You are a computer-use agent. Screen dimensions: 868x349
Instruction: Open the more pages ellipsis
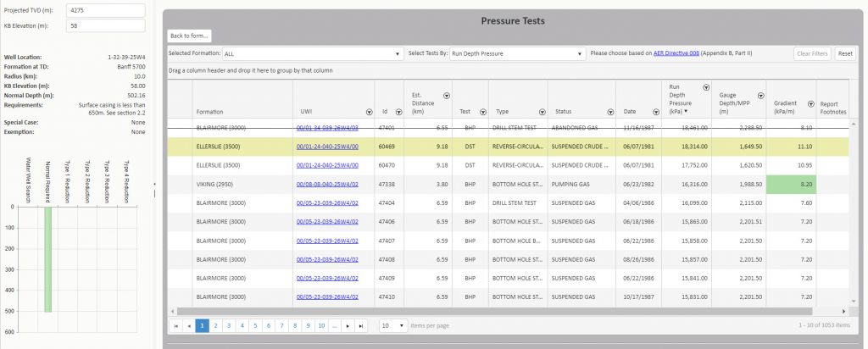pyautogui.click(x=334, y=326)
